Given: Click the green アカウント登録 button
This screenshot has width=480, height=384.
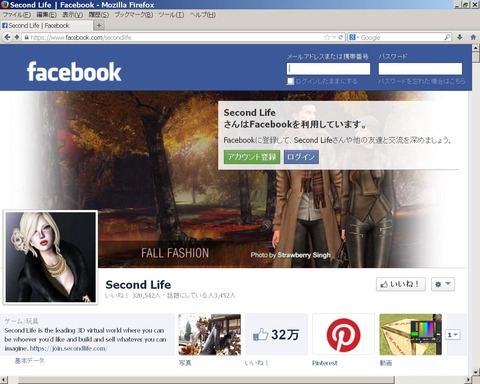Looking at the screenshot, I should click(x=252, y=157).
